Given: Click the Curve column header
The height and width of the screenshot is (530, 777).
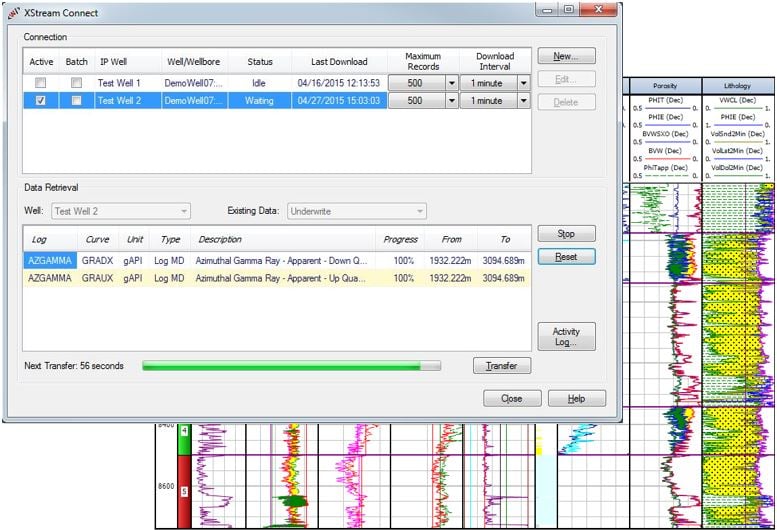Looking at the screenshot, I should (98, 239).
